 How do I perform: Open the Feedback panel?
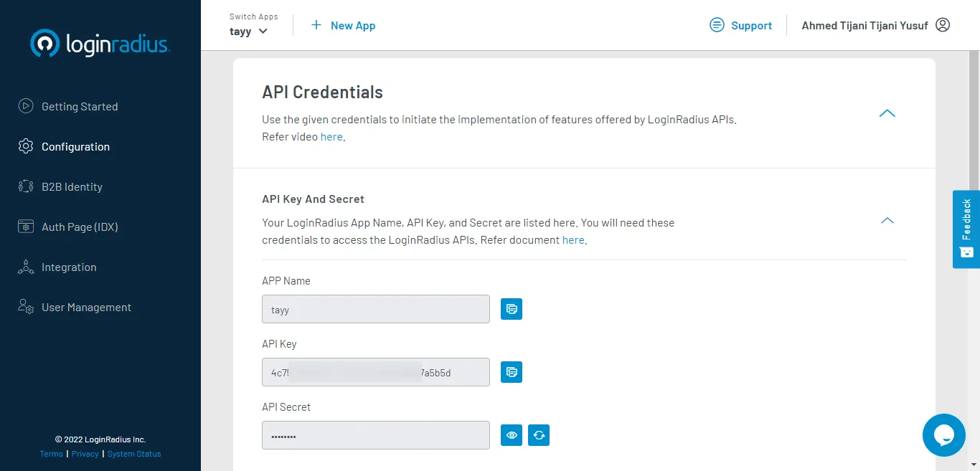click(x=966, y=229)
